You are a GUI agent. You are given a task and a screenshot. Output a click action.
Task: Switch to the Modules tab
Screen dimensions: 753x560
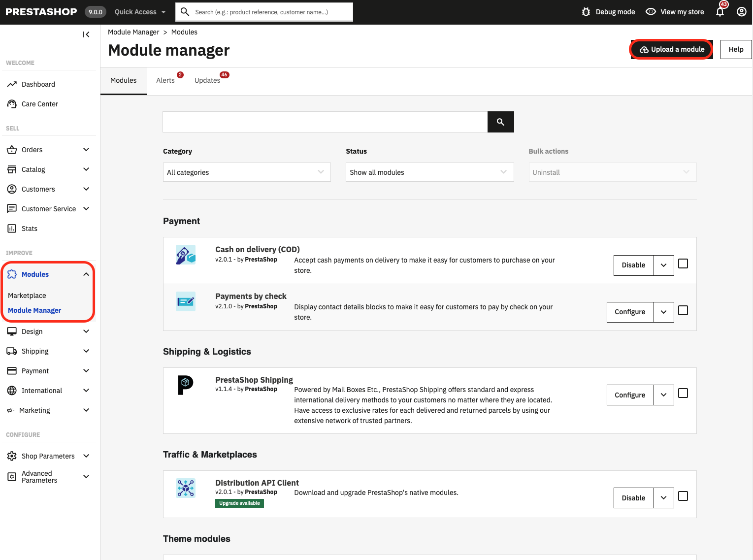[x=124, y=81]
